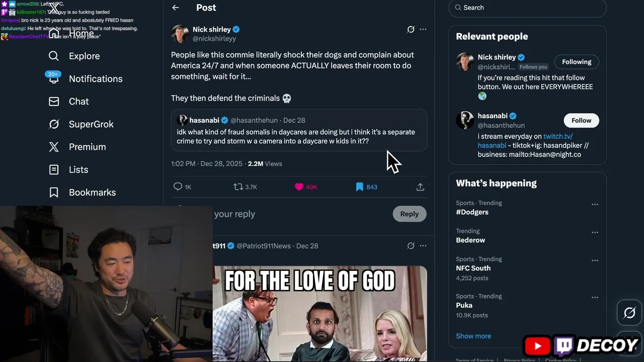Toggle Following button for Nick Shirley

(x=577, y=62)
